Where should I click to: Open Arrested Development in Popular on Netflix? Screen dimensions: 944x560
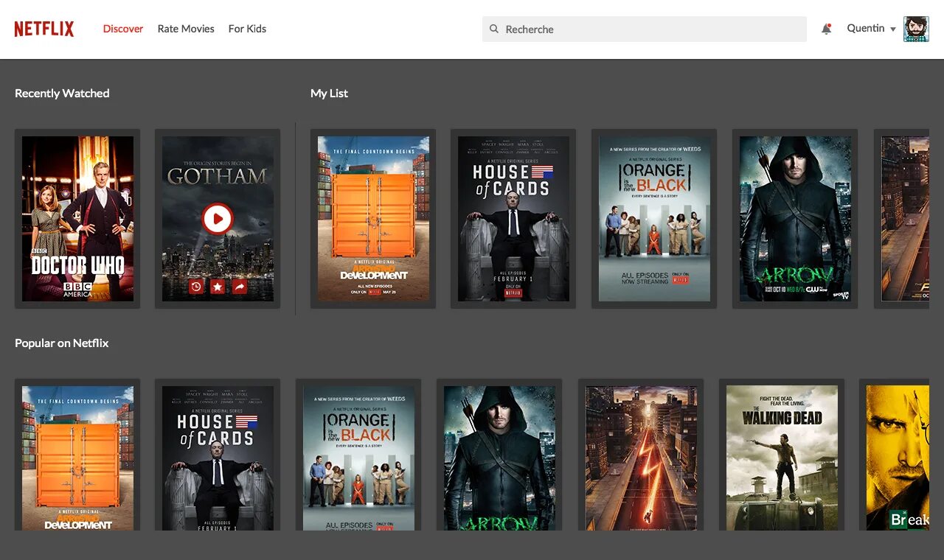click(x=77, y=455)
